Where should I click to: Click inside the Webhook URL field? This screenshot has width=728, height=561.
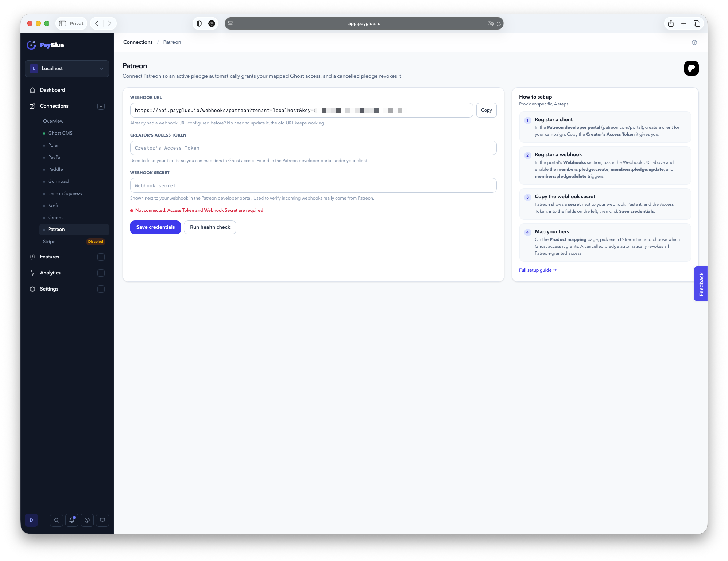[x=302, y=110]
